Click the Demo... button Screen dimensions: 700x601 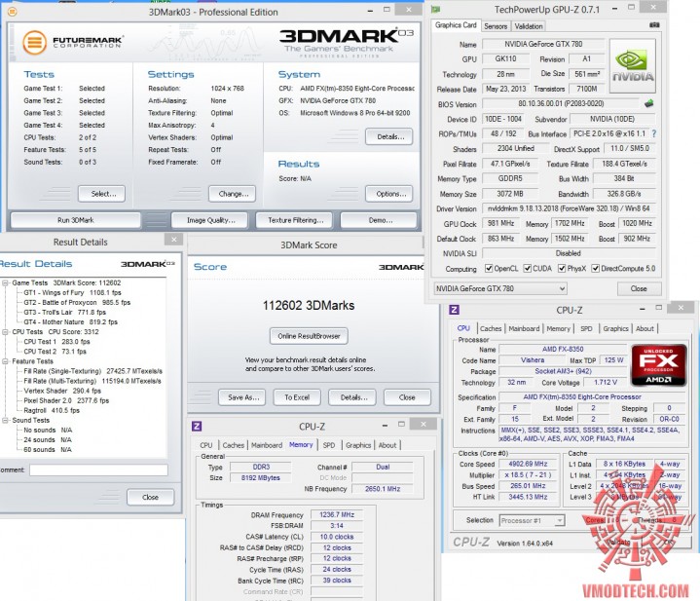coord(379,220)
